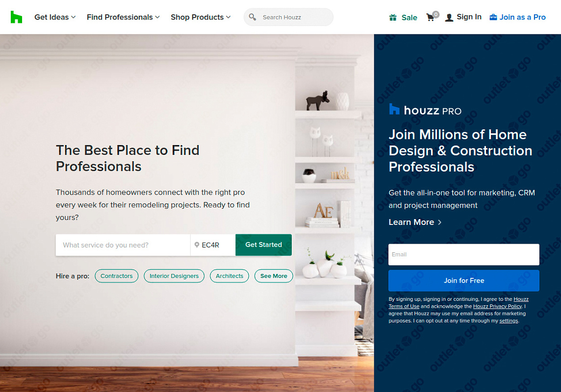The height and width of the screenshot is (392, 561).
Task: Click the What service do you need field
Action: (x=123, y=245)
